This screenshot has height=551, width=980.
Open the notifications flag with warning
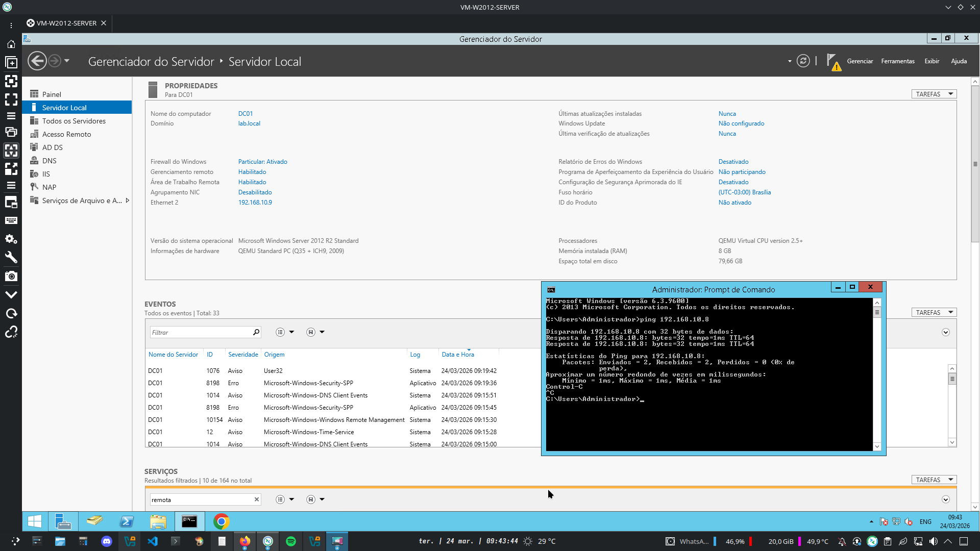click(834, 62)
